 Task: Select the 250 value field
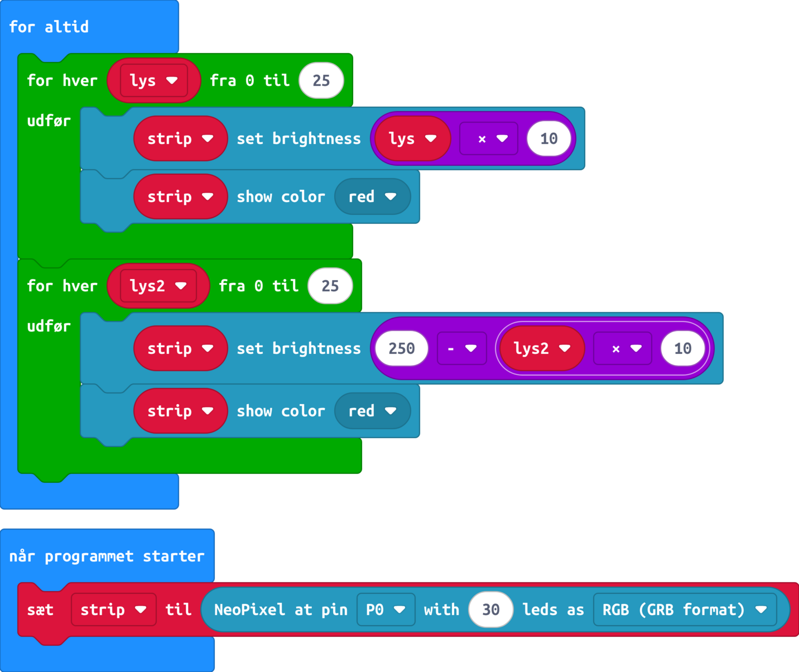402,348
